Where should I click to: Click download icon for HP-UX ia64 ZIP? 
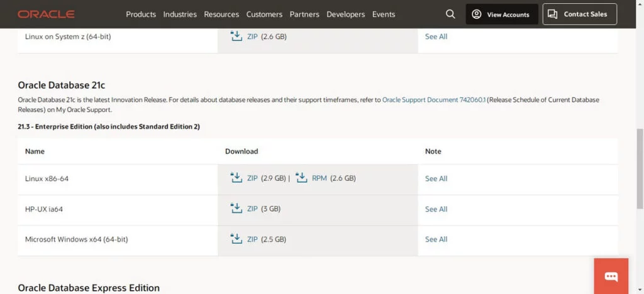point(236,209)
